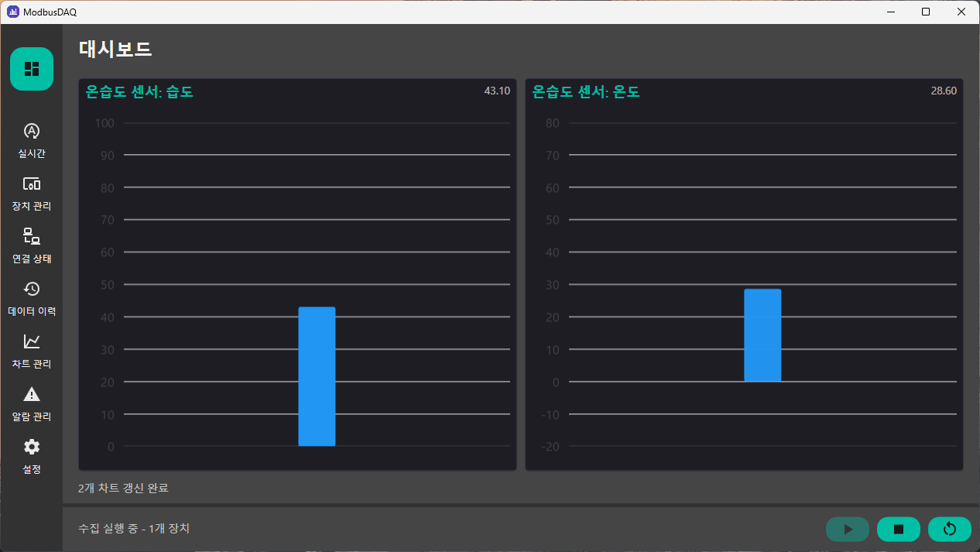Click the 80 axis label on temperature chart
The width and height of the screenshot is (980, 552).
click(x=552, y=123)
